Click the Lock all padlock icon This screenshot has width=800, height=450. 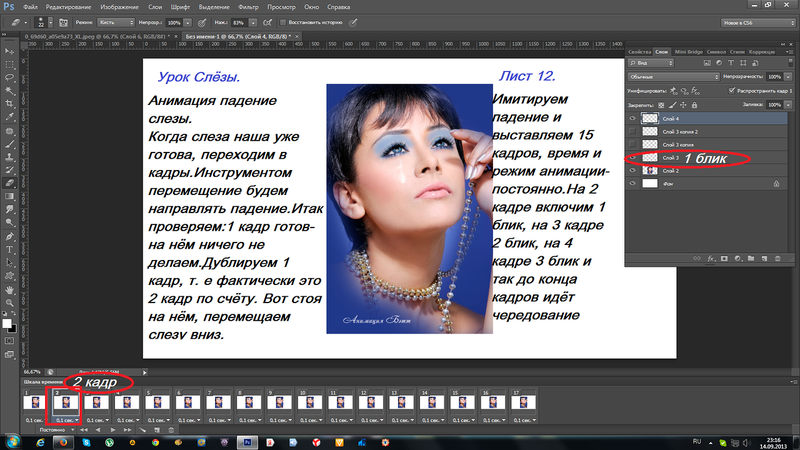(x=694, y=105)
